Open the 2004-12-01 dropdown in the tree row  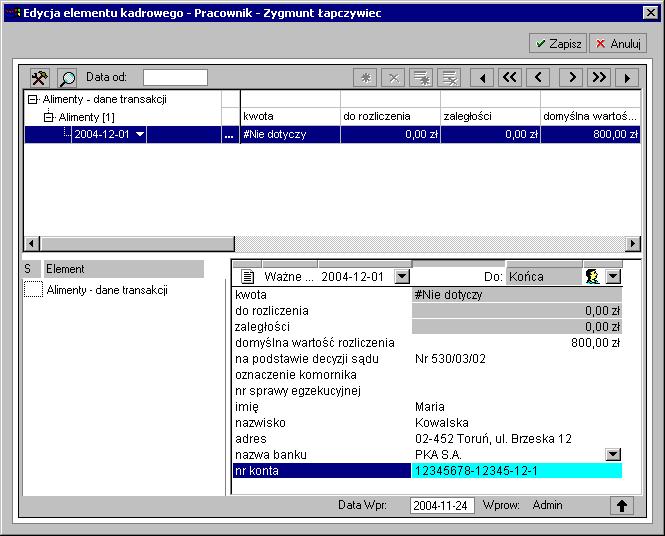point(140,134)
